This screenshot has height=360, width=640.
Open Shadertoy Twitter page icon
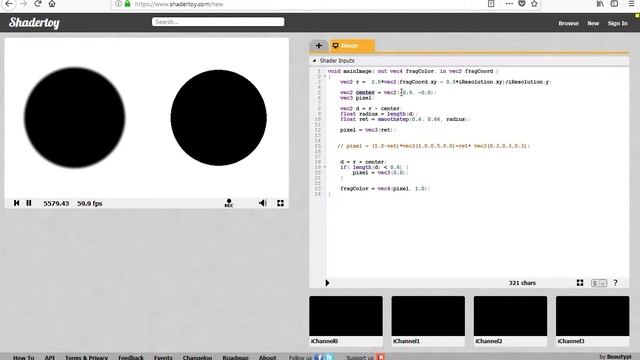coord(329,357)
